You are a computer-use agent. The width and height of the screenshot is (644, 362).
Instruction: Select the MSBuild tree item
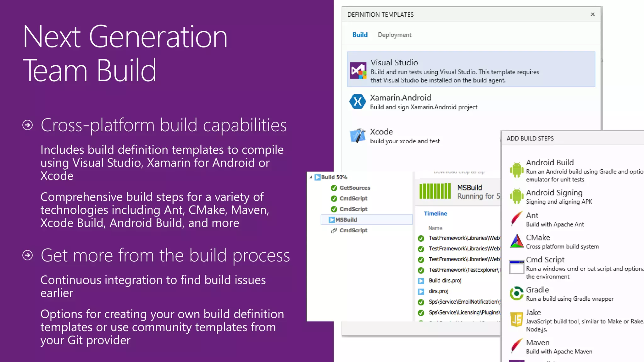click(x=346, y=220)
